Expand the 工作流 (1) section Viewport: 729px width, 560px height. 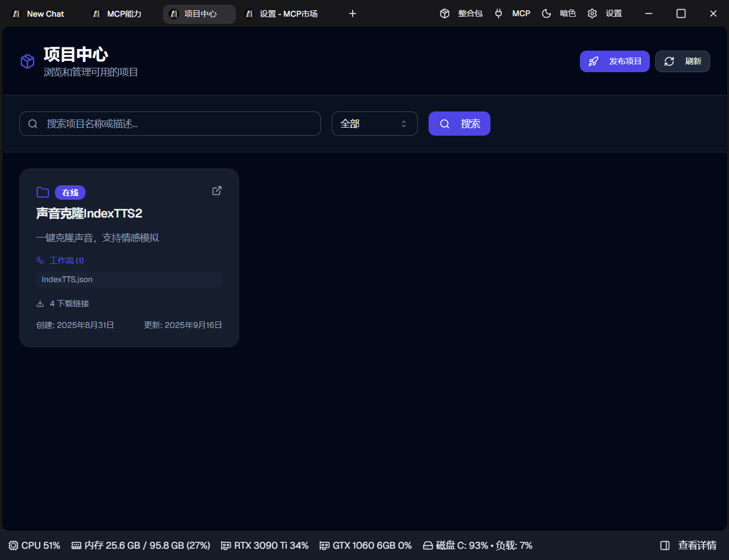tap(60, 261)
